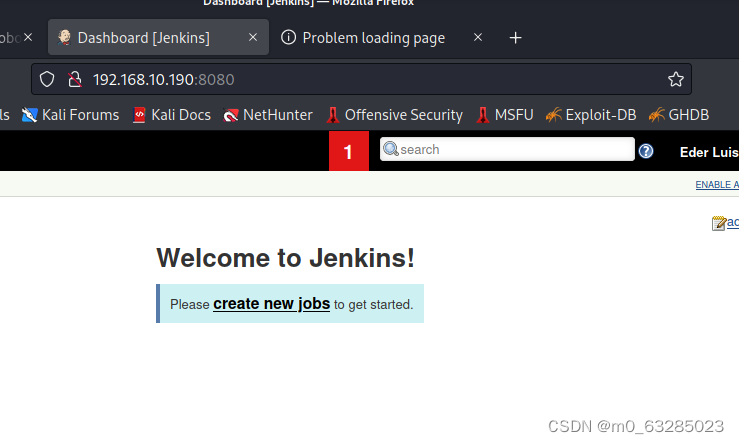Image resolution: width=739 pixels, height=444 pixels.
Task: Switch to the Dashboard [Jenkins] tab
Action: click(x=158, y=37)
